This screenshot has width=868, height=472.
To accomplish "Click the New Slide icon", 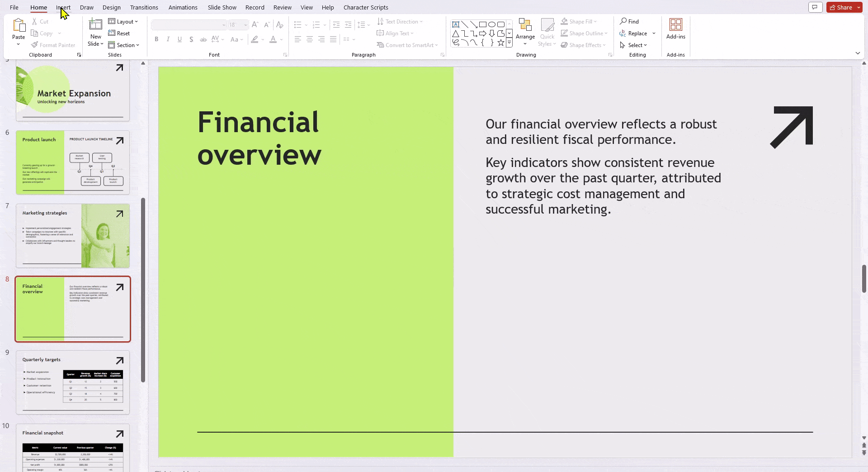I will coord(95,25).
